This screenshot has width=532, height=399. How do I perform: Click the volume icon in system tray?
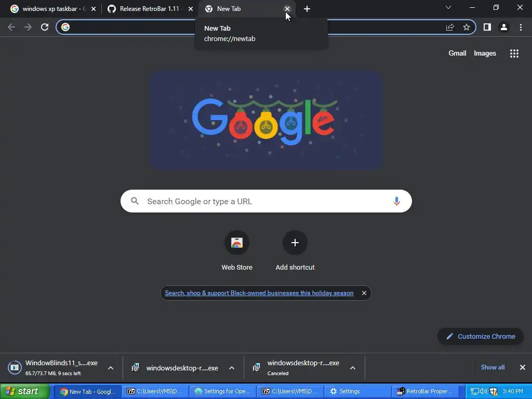484,391
